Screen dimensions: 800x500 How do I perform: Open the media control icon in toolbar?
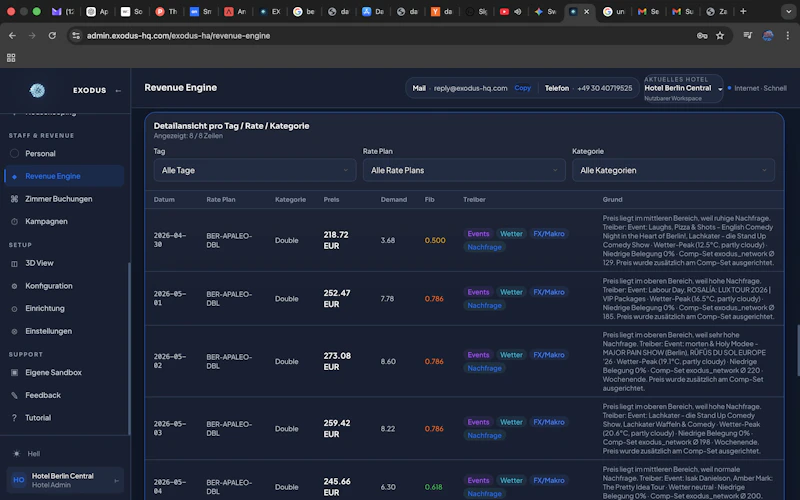(747, 36)
